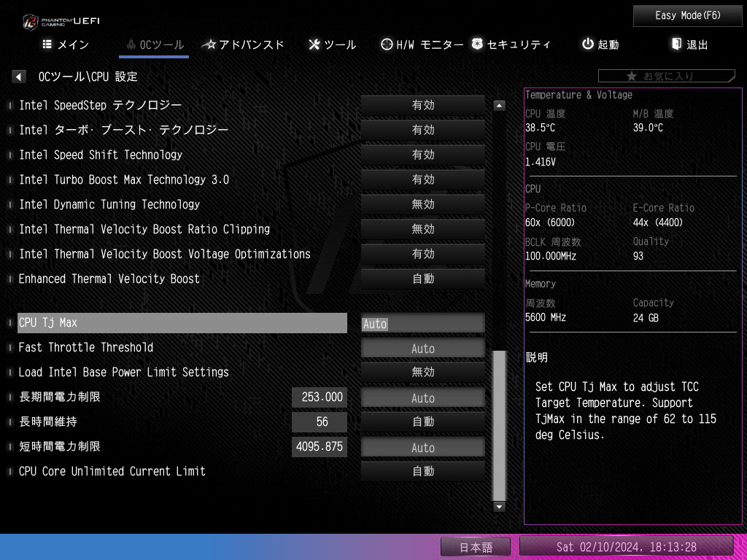Switch to Easy Mode (F6)

tap(687, 16)
